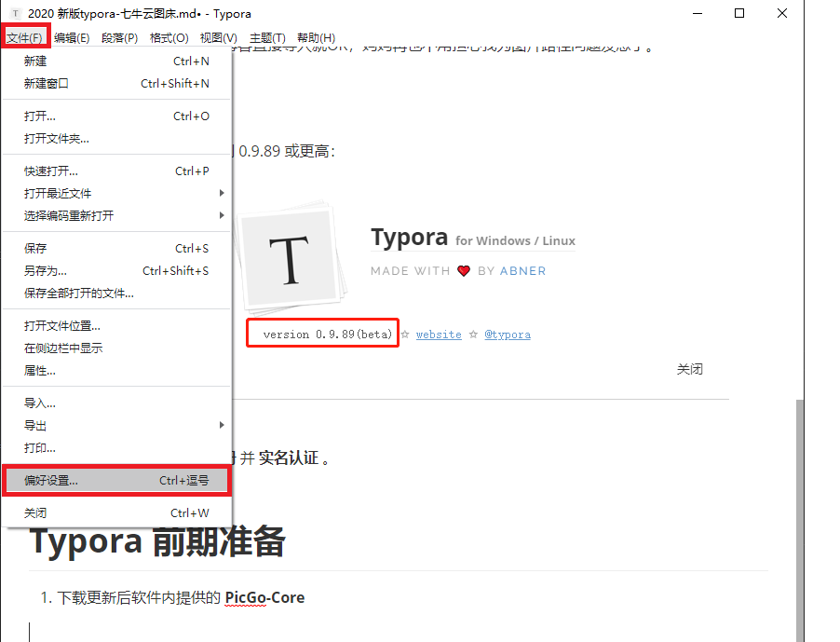Click the 实名认证 bold text
This screenshot has height=642, width=840.
coord(289,458)
